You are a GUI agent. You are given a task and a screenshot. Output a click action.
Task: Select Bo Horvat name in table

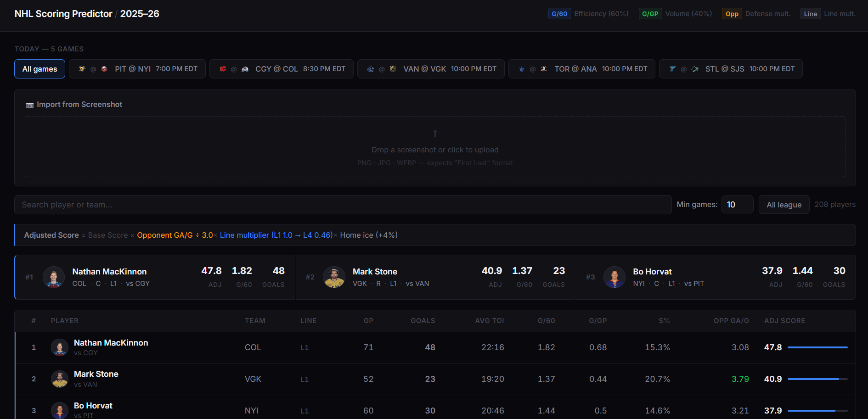(x=93, y=406)
